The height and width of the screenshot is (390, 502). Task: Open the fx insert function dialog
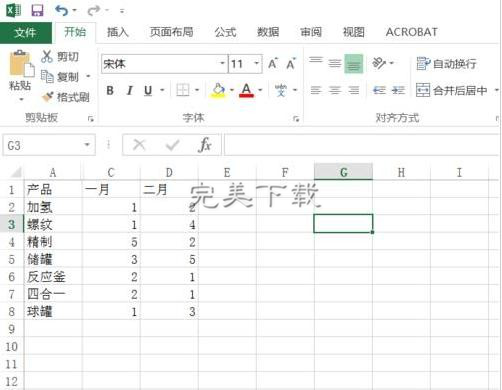(x=205, y=145)
